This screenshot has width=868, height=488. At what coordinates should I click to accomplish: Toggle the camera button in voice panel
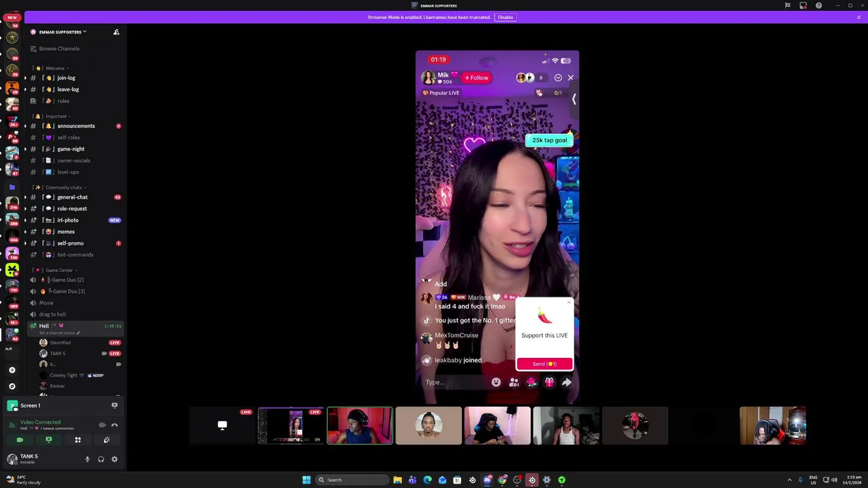click(x=20, y=440)
